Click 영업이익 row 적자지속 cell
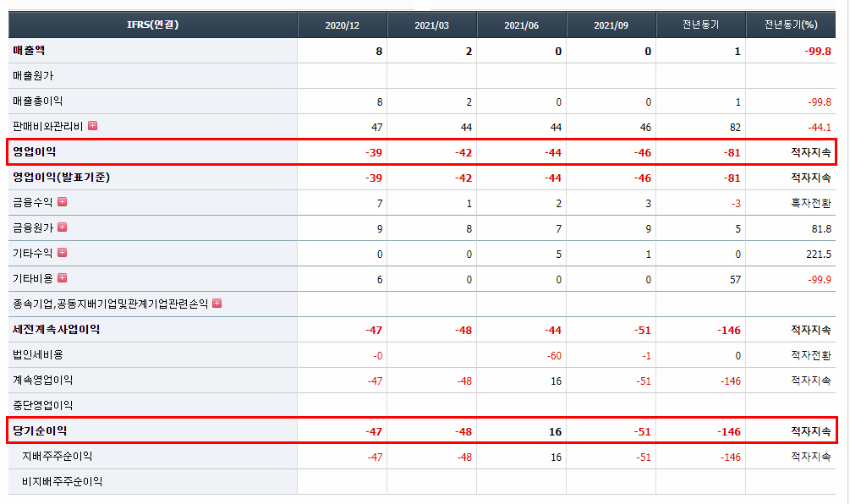 (x=811, y=153)
